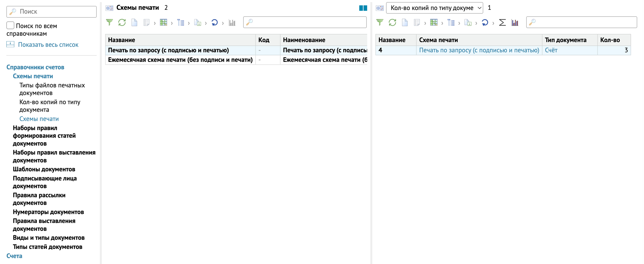Viewport: 644px width, 264px height.
Task: Open Правила рассылки документов in sidebar
Action: [x=39, y=199]
